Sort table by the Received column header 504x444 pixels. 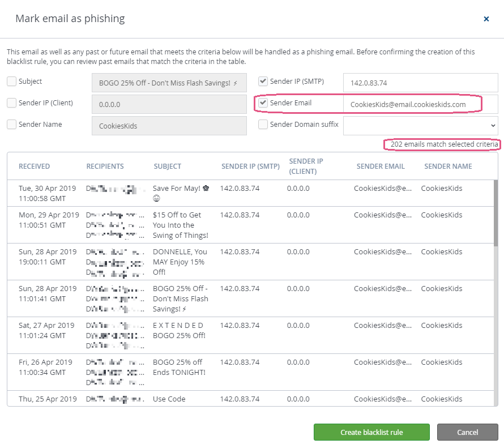34,166
